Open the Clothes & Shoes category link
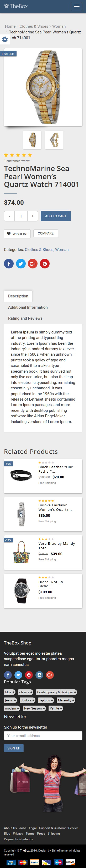This screenshot has height=868, width=95. tap(39, 250)
